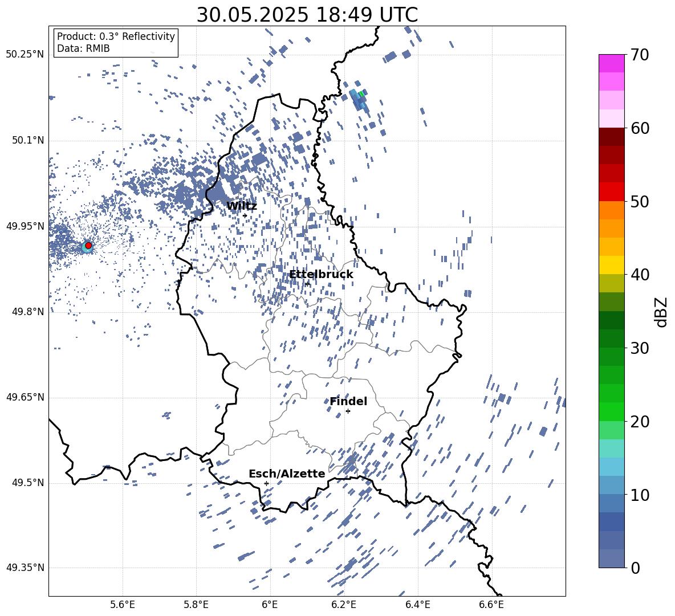
Task: Click the title '30.05.2025 18:49 UTC'
Action: click(x=307, y=15)
